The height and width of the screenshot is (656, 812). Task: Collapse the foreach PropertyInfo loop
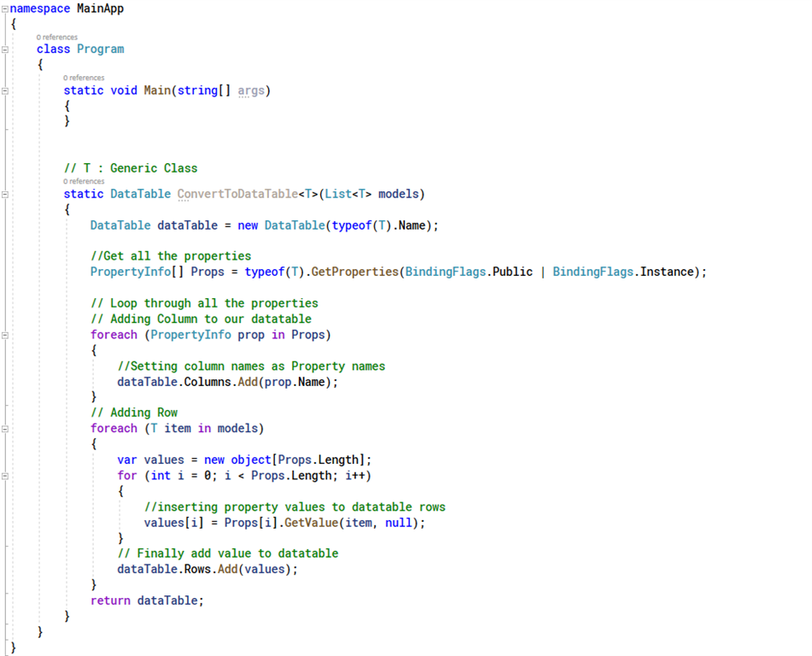click(5, 335)
